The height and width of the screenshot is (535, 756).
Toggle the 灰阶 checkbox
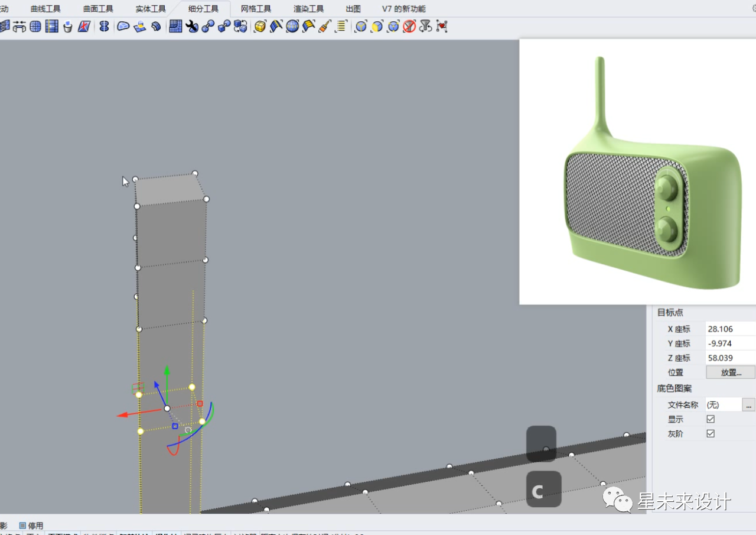point(711,433)
